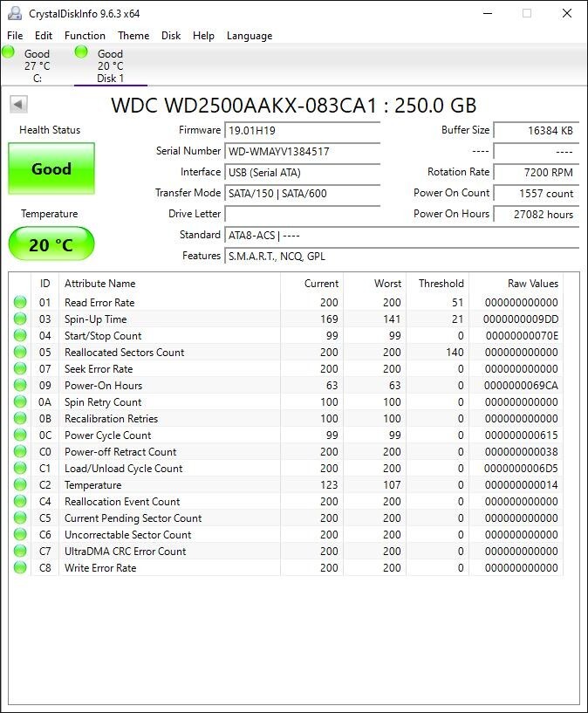Open the Edit menu
This screenshot has height=713, width=588.
[x=44, y=36]
